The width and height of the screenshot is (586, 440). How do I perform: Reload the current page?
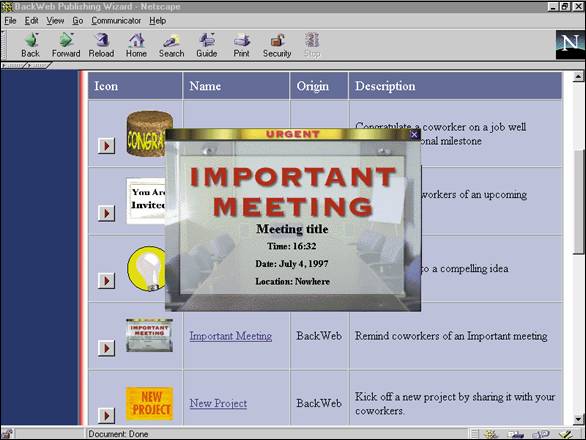click(101, 45)
